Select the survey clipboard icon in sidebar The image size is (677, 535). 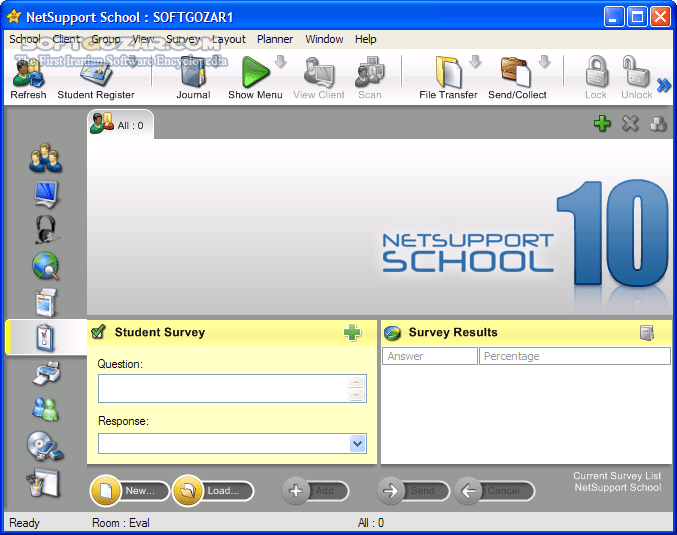46,338
